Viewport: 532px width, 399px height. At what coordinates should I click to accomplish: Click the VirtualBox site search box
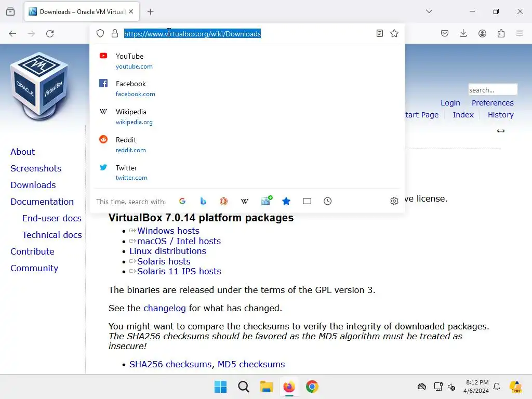493,90
